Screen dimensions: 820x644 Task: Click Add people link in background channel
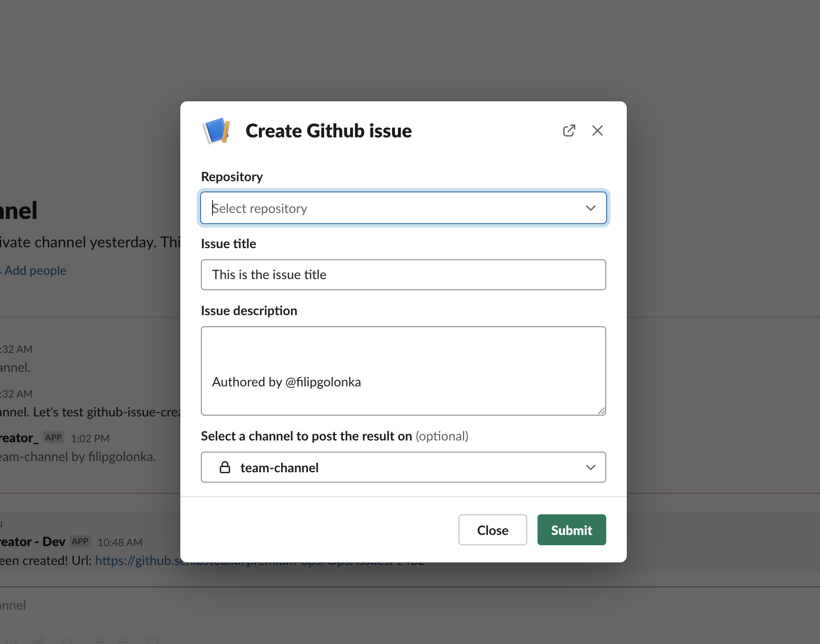pyautogui.click(x=35, y=270)
